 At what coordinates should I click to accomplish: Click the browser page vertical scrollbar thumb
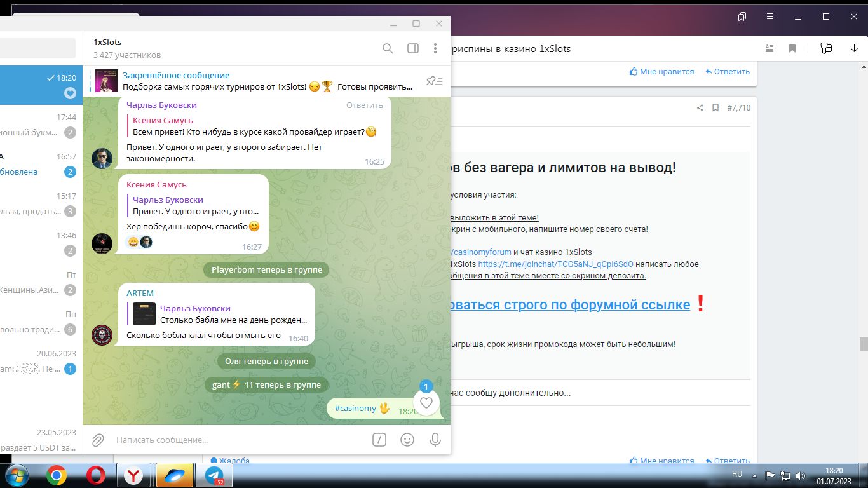click(863, 344)
